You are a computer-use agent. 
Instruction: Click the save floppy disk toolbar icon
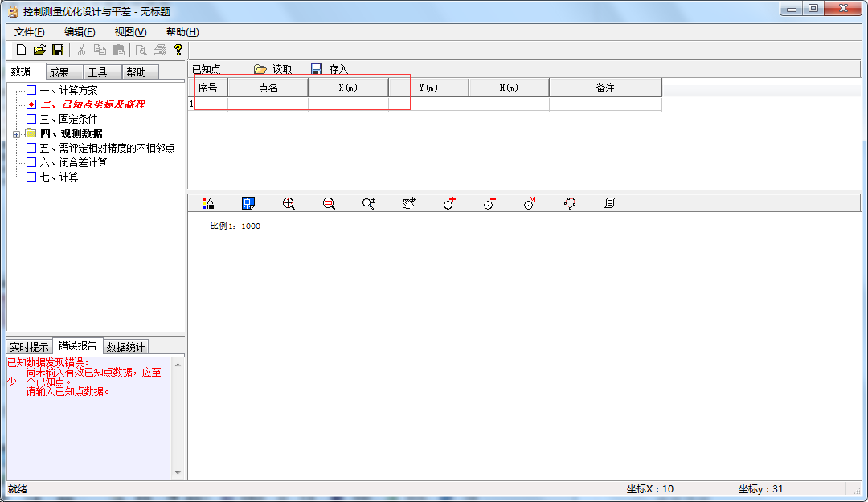[x=58, y=50]
